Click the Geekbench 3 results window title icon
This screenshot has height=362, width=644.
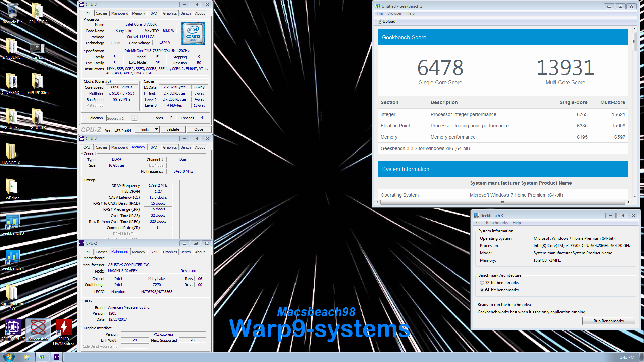(378, 6)
